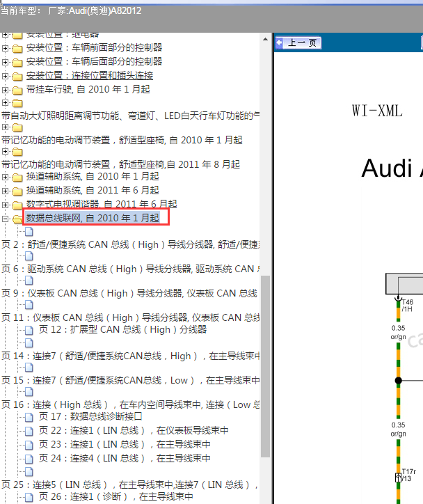This screenshot has height=504, width=423.
Task: Open 页 14：连接7 High 在主导线束中
Action: pyautogui.click(x=130, y=356)
